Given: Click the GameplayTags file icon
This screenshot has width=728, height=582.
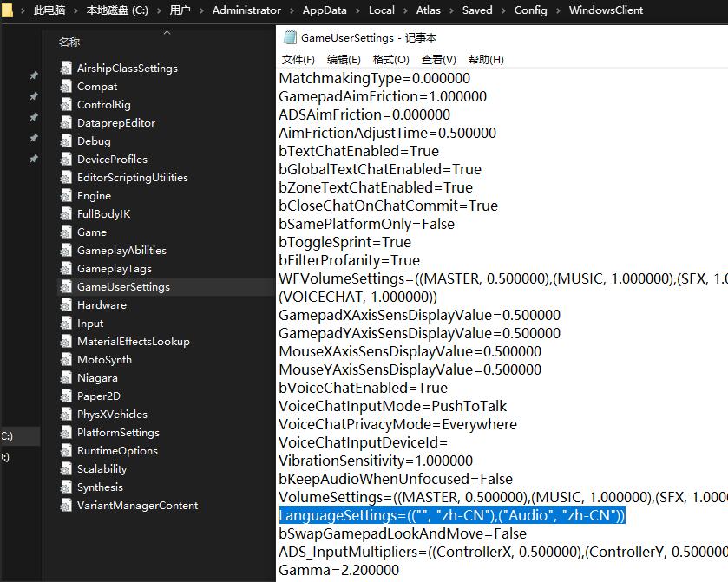Looking at the screenshot, I should point(66,268).
